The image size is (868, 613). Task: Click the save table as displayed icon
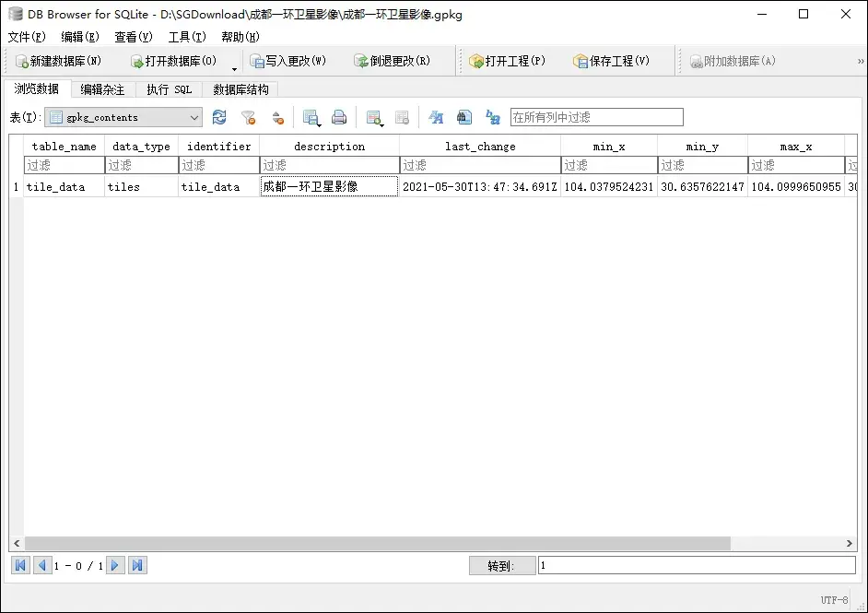click(311, 117)
